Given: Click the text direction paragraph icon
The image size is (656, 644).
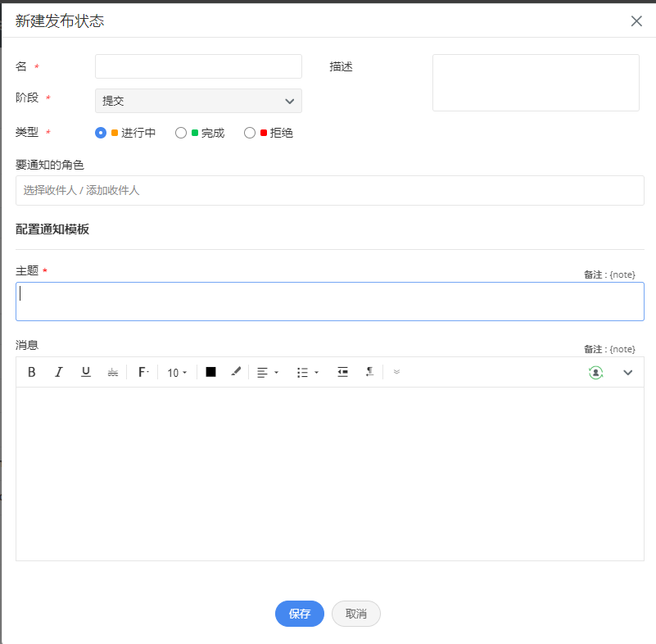Looking at the screenshot, I should [x=369, y=372].
